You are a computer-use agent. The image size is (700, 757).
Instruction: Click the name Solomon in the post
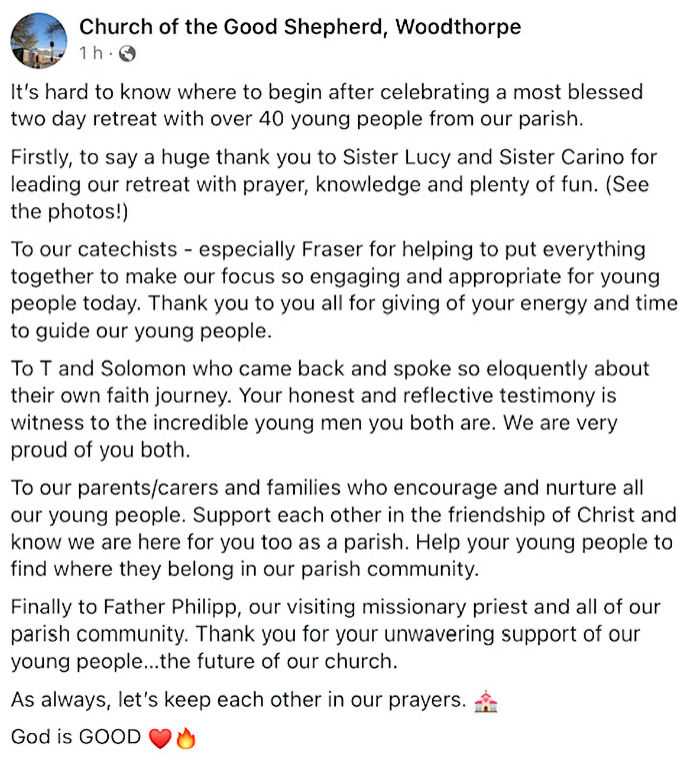point(143,369)
